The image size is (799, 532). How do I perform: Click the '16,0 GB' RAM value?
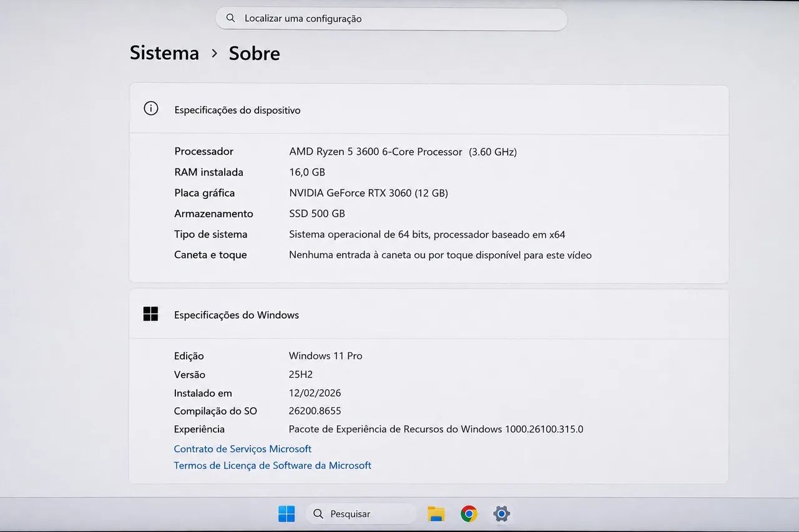pos(307,172)
